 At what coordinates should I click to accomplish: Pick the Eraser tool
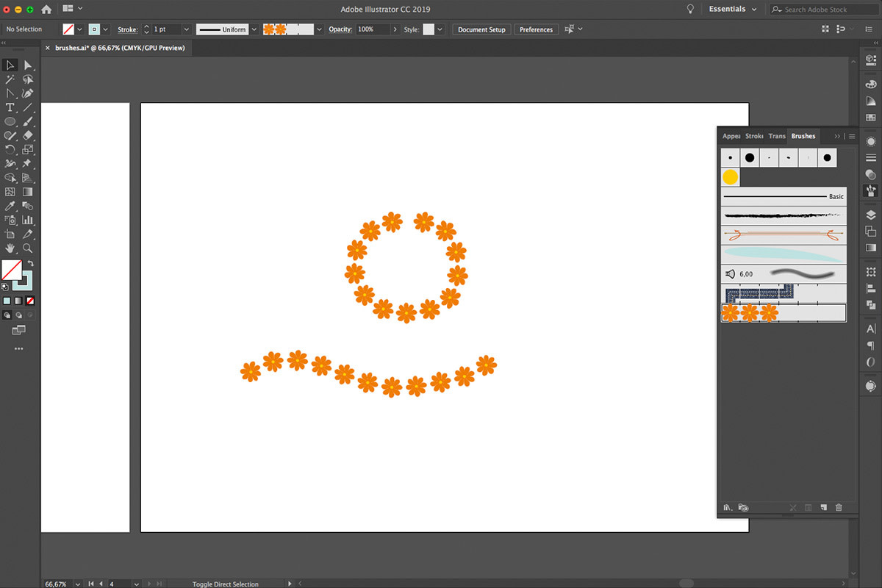[28, 135]
